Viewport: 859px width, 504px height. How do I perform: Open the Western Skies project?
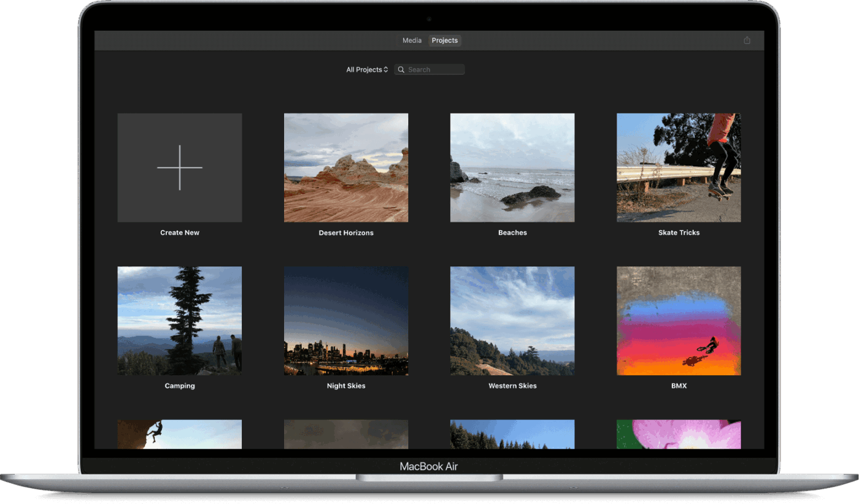512,320
